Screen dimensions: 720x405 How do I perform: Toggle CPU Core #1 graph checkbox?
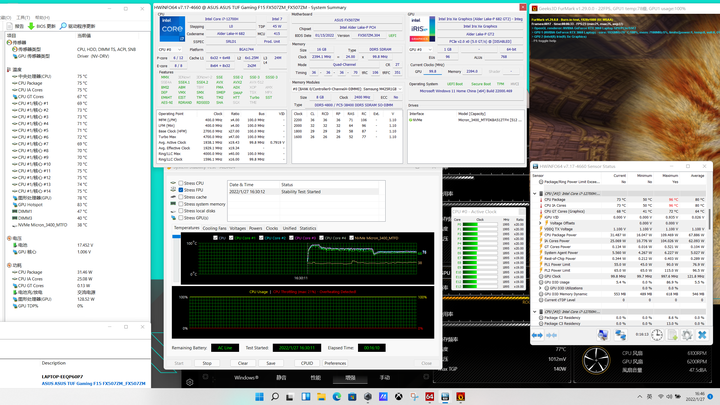click(231, 238)
